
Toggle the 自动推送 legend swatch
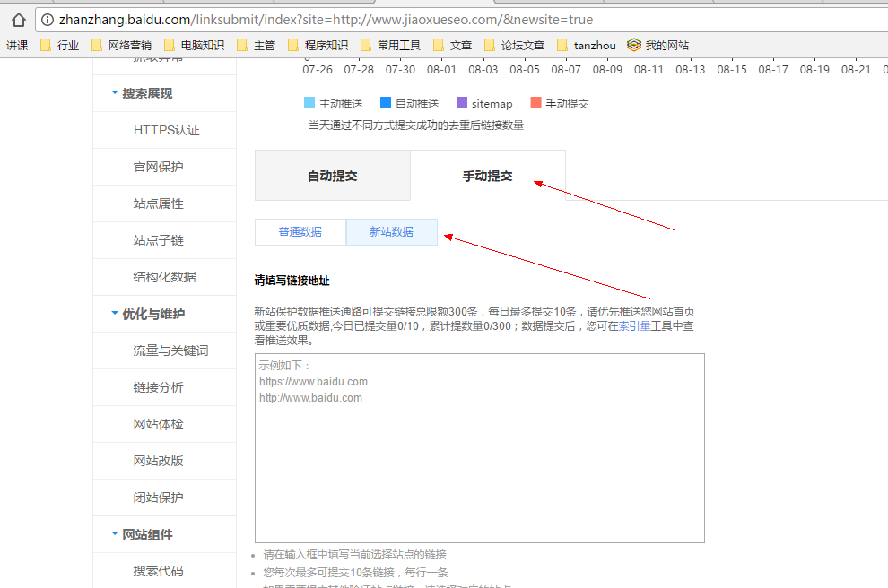tap(386, 102)
